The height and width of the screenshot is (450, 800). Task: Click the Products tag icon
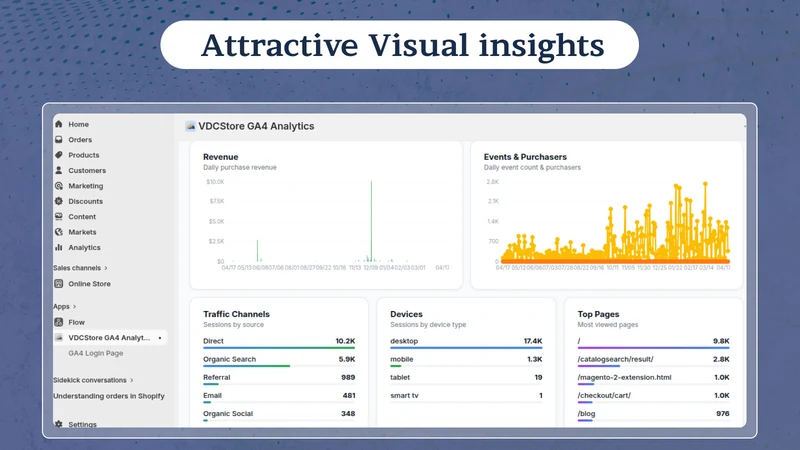click(59, 155)
